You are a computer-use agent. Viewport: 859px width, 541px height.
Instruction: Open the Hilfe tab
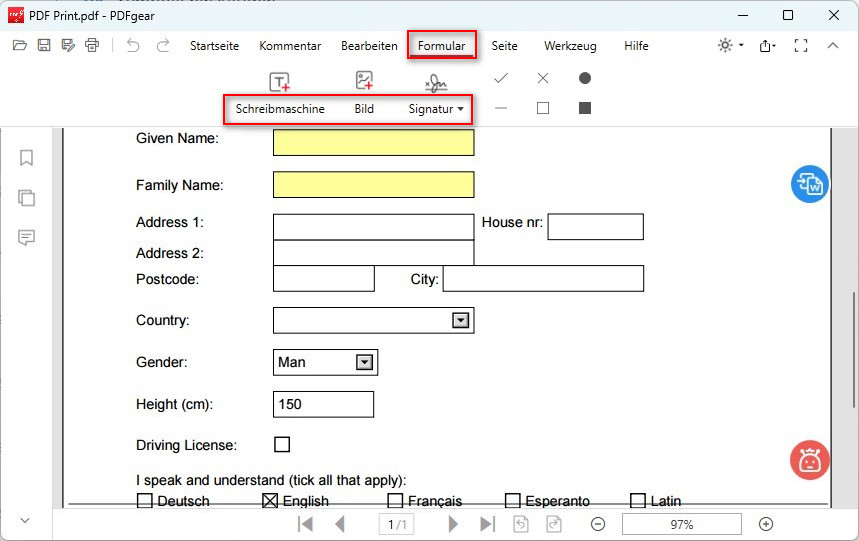pyautogui.click(x=636, y=46)
